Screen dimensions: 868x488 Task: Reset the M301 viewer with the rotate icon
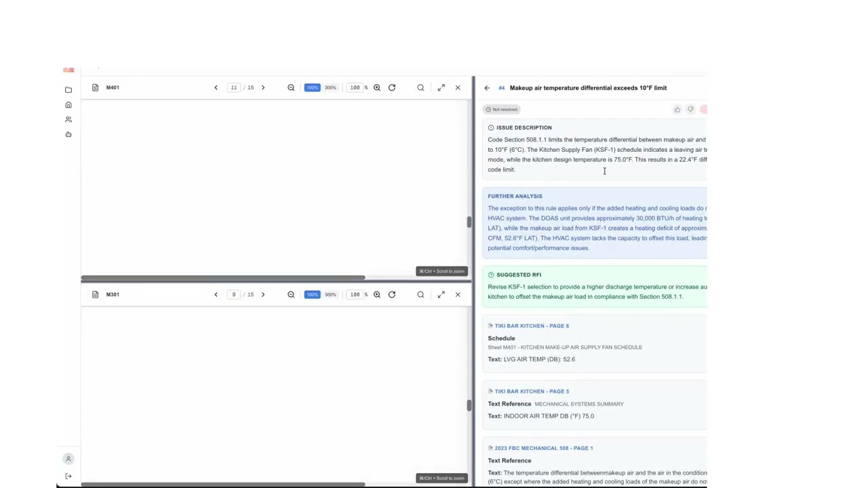pos(392,294)
